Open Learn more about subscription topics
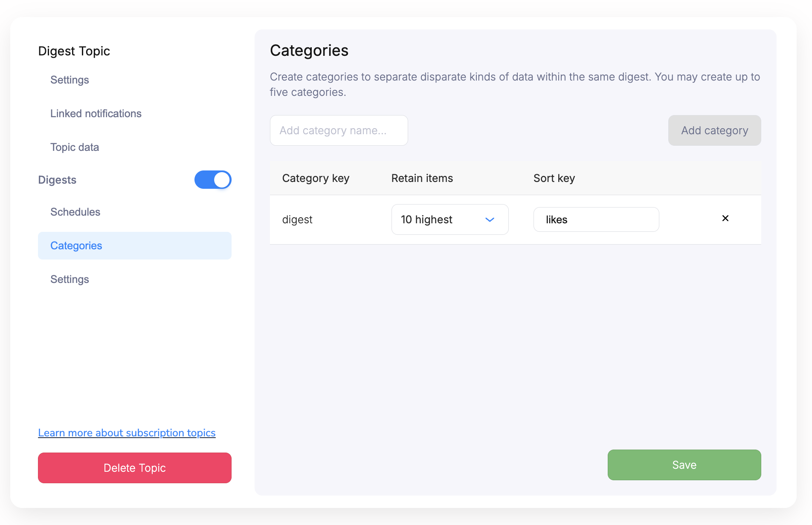Screen dimensions: 812x525 point(127,433)
